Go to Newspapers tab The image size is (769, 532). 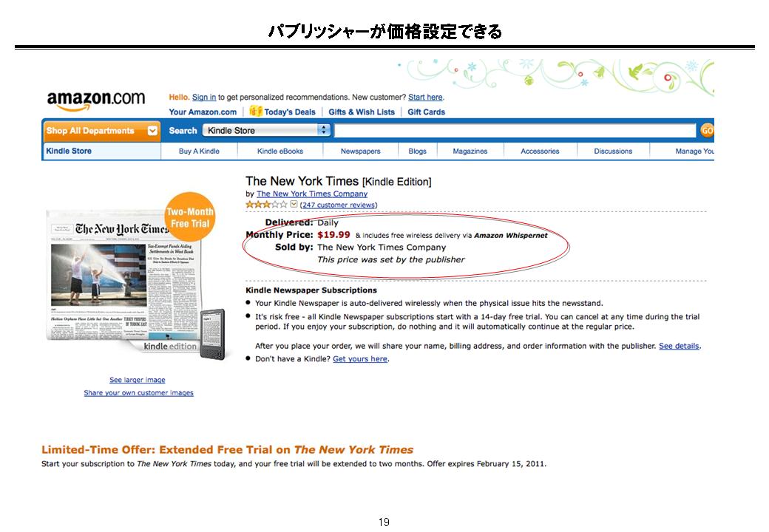(361, 151)
